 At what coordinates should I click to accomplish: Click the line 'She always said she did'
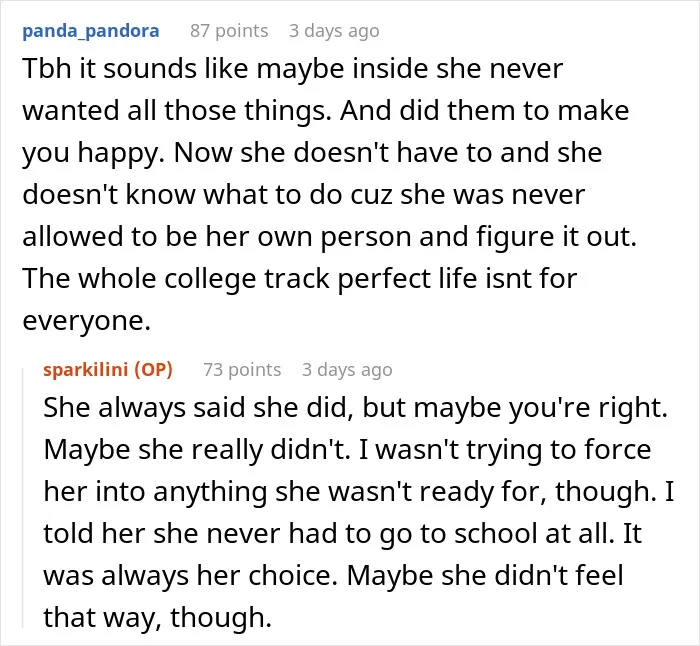click(355, 408)
